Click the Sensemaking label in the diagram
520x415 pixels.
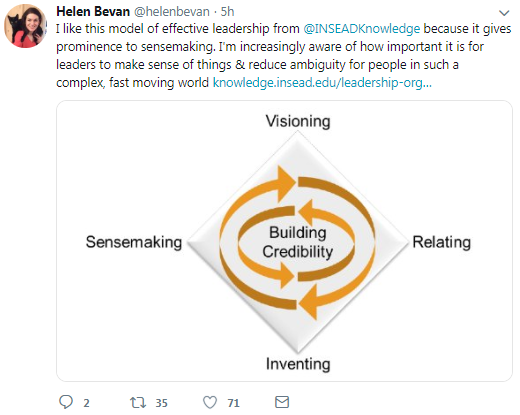tap(134, 242)
